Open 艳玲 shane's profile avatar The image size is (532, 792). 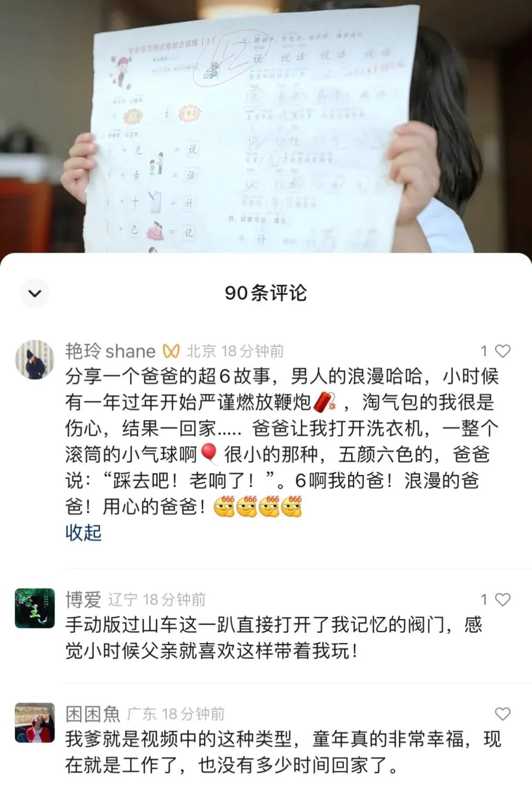point(35,359)
